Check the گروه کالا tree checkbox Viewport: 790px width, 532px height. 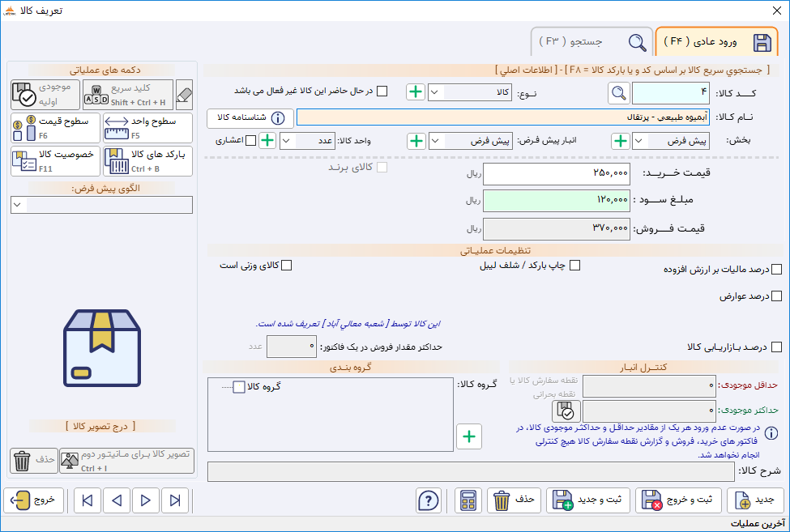coord(239,387)
